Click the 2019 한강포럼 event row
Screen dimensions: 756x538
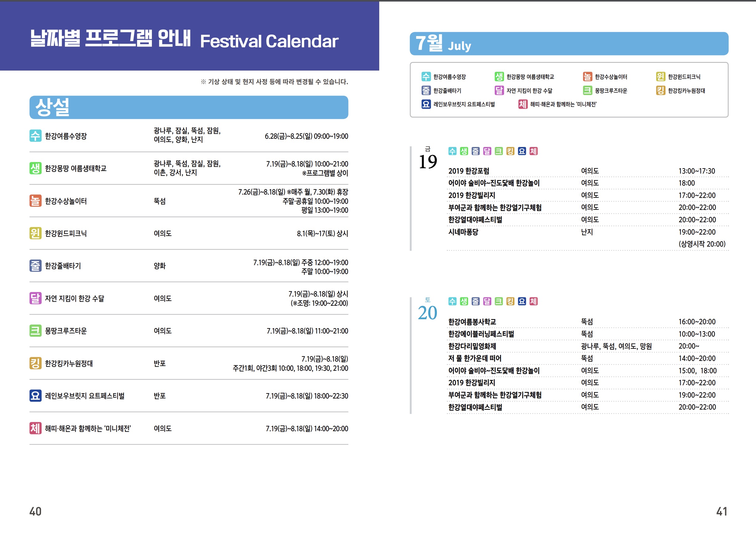pos(588,171)
